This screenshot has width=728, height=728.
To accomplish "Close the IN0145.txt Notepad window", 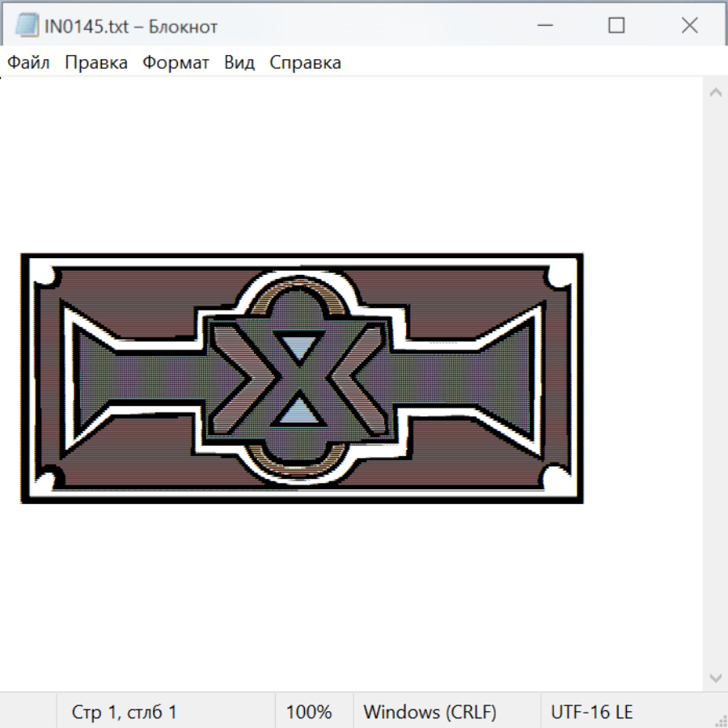I will click(x=689, y=26).
